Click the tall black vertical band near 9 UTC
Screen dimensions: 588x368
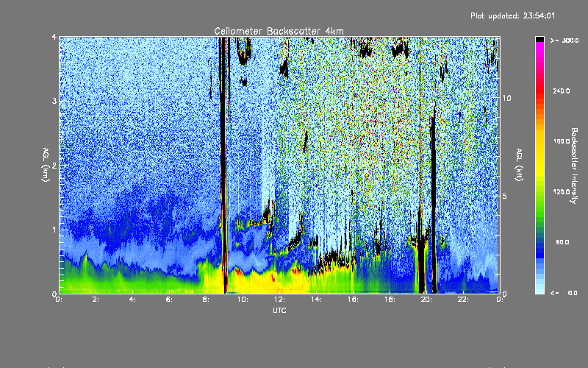point(223,165)
